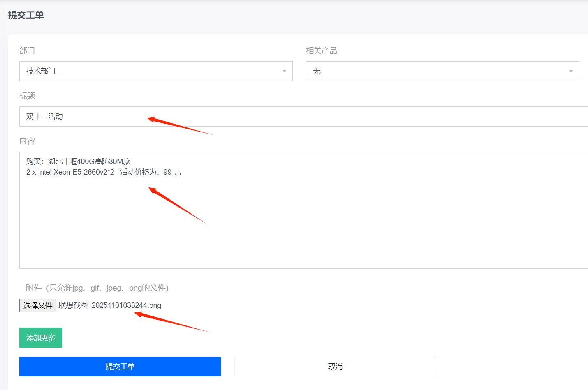
Task: Focus the 标题 field containing 双十一活动
Action: (x=288, y=117)
